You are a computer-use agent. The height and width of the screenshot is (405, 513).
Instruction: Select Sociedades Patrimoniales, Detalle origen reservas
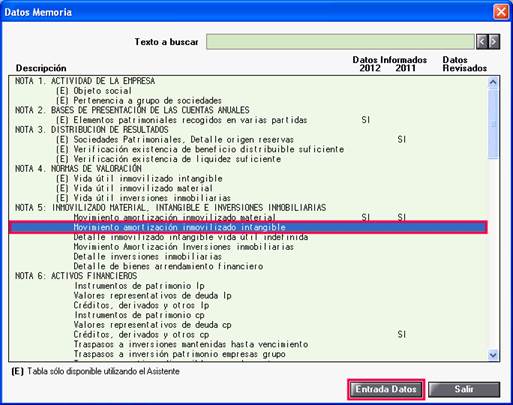point(248,139)
